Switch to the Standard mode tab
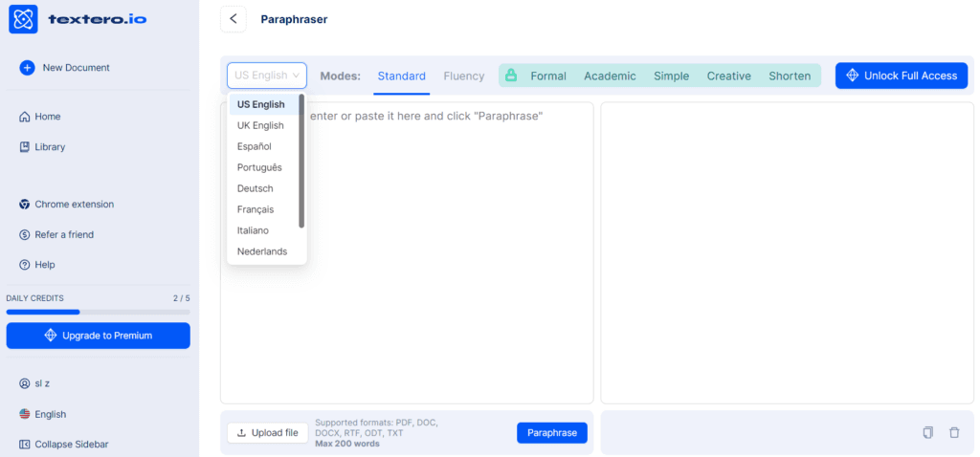Screen dimensions: 980x457 pyautogui.click(x=401, y=76)
